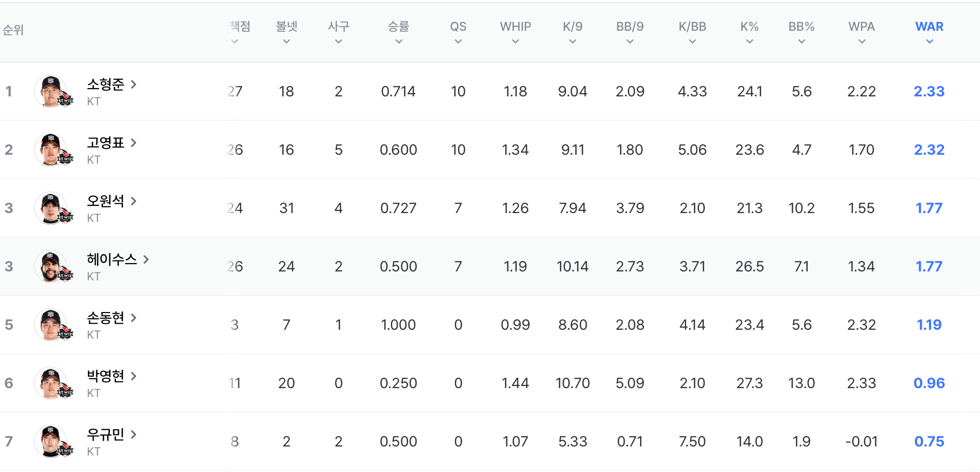Sort by 사구 column header
Image resolution: width=980 pixels, height=472 pixels.
click(x=338, y=32)
